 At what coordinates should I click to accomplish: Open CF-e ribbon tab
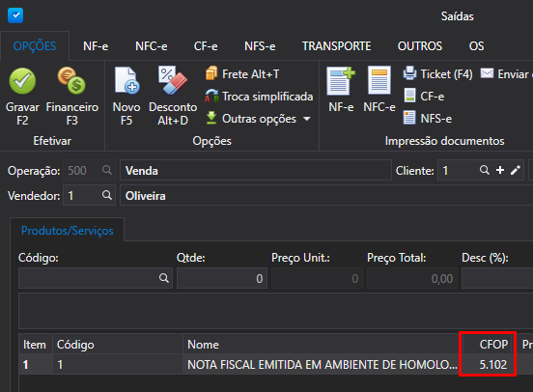(x=206, y=46)
